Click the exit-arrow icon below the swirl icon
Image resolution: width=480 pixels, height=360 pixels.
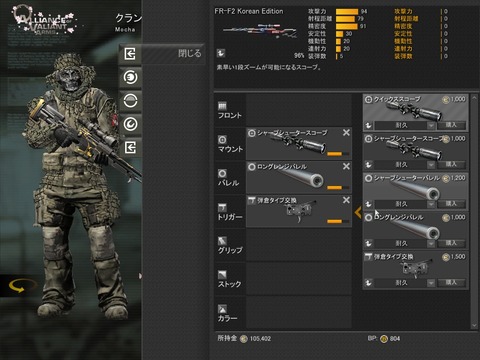pyautogui.click(x=130, y=147)
